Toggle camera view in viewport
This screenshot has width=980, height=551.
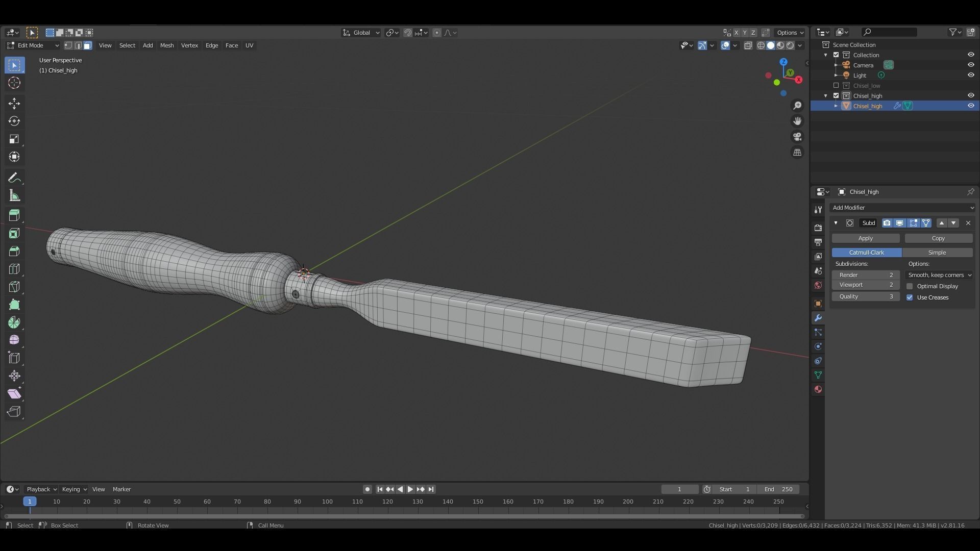point(797,137)
